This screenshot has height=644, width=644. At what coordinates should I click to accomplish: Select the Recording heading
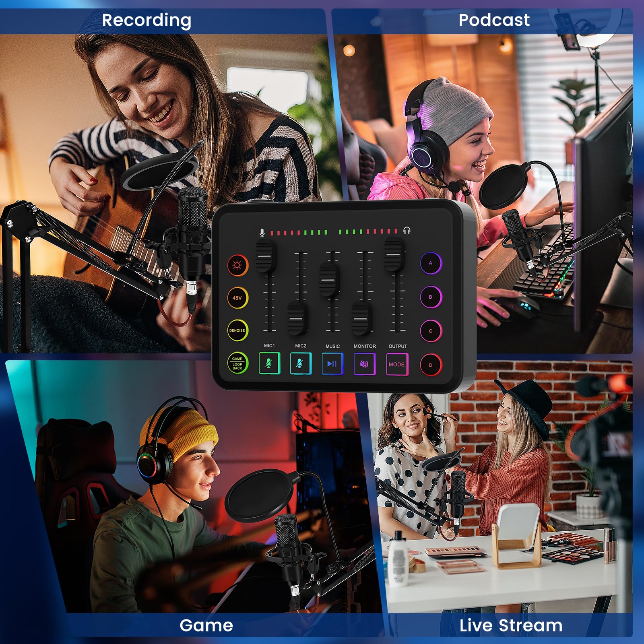click(x=147, y=21)
